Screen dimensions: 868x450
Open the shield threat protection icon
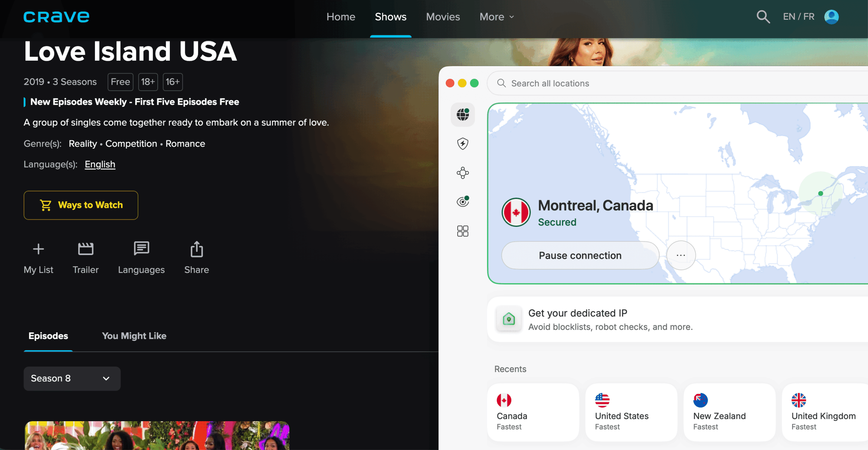tap(463, 144)
